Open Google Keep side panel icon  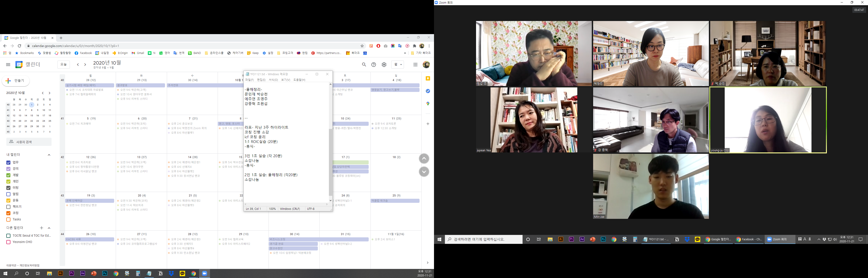tap(428, 78)
